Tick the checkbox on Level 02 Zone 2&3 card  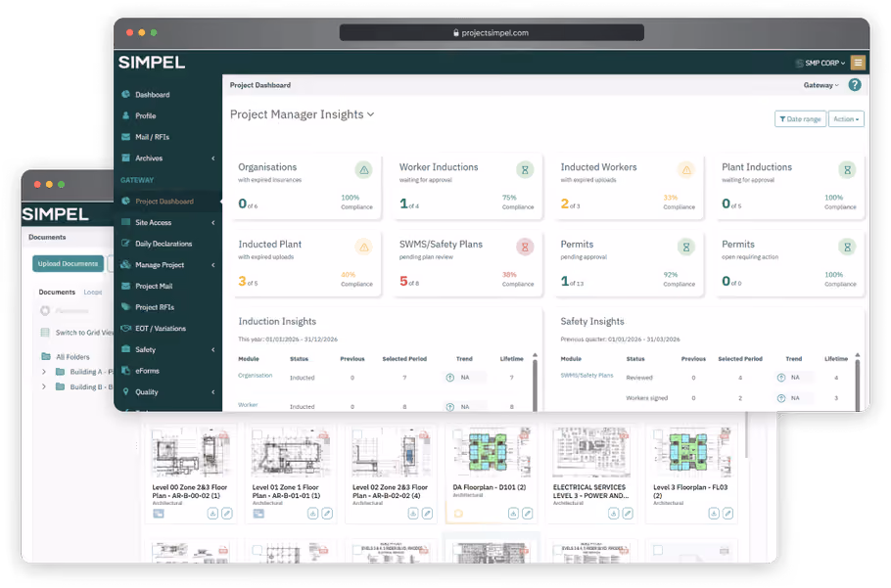tap(357, 434)
